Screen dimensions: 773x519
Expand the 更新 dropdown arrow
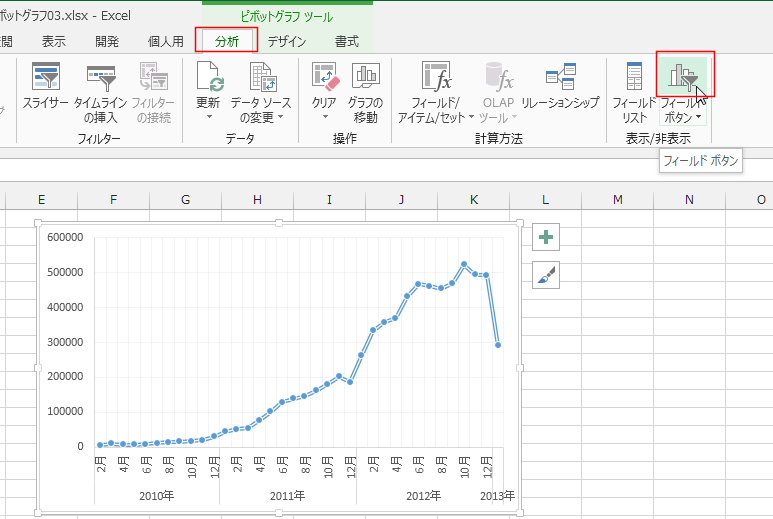tap(209, 117)
